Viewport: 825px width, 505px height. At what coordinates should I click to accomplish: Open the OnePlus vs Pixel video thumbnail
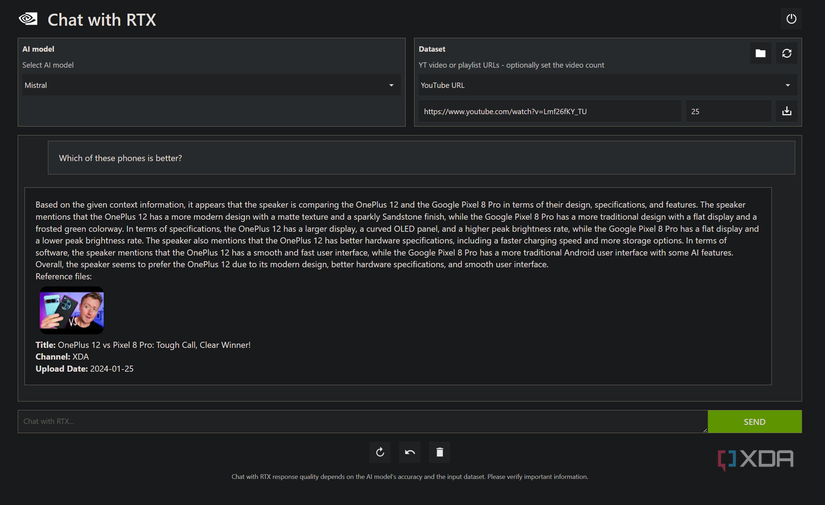pyautogui.click(x=72, y=310)
